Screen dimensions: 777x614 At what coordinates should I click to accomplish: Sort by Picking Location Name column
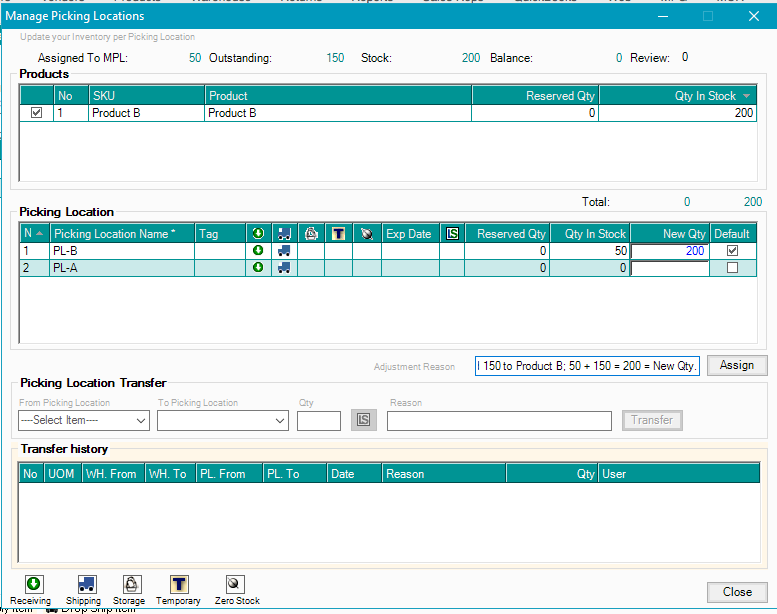pos(114,234)
